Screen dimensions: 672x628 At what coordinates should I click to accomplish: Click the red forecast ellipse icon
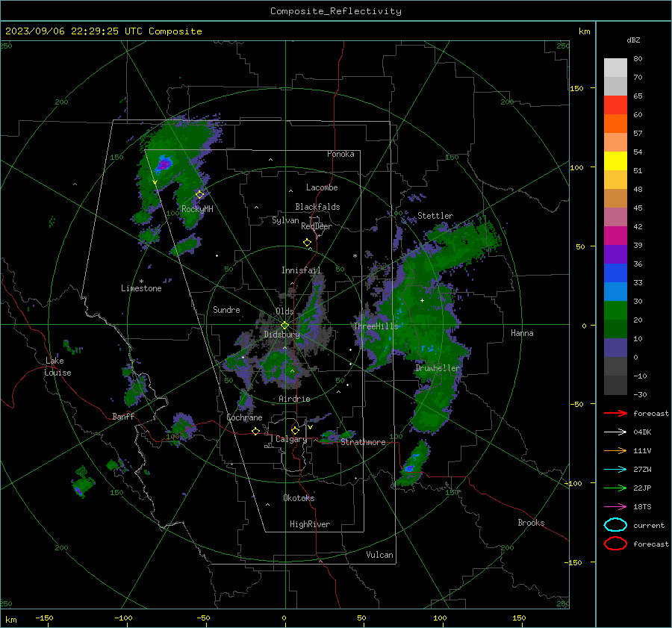tap(615, 544)
